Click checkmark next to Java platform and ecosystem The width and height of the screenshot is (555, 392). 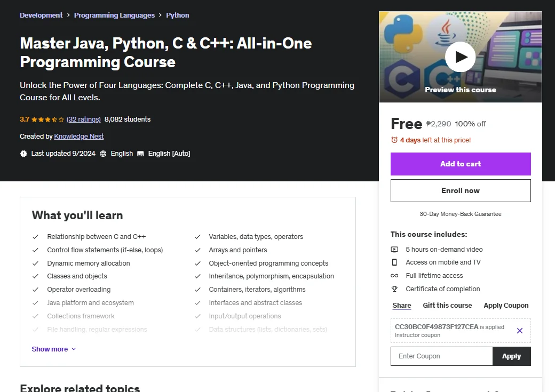35,303
